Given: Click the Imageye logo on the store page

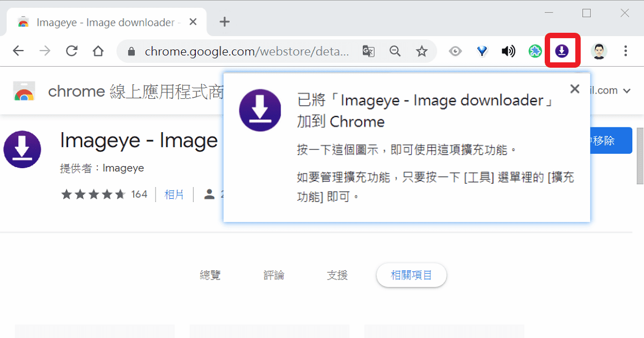Looking at the screenshot, I should 22,149.
